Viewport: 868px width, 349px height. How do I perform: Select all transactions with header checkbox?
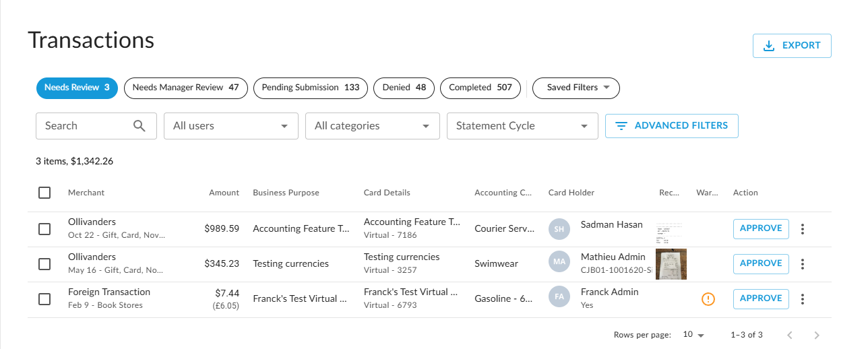tap(44, 193)
